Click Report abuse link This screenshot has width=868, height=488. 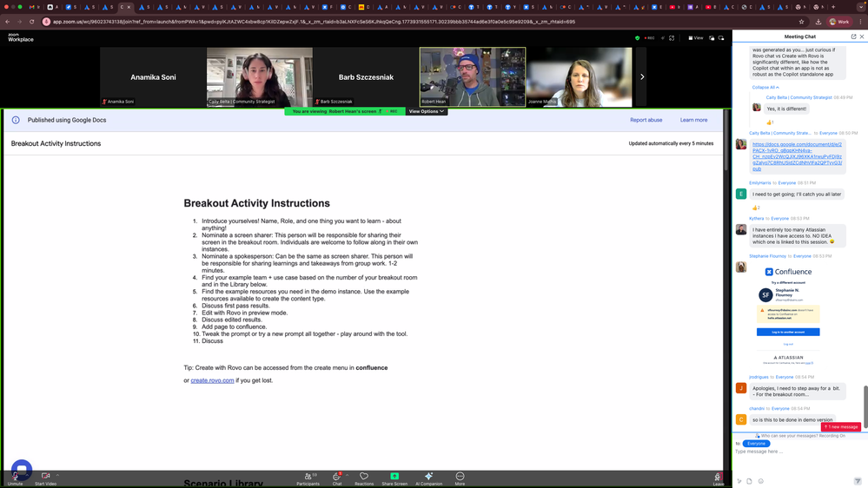(x=646, y=120)
